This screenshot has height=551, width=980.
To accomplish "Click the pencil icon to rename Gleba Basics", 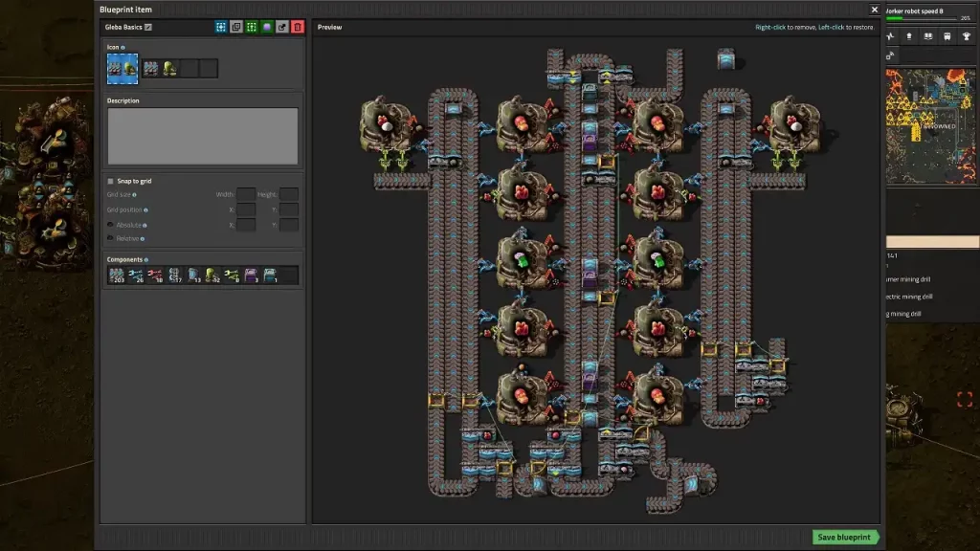I will point(148,28).
